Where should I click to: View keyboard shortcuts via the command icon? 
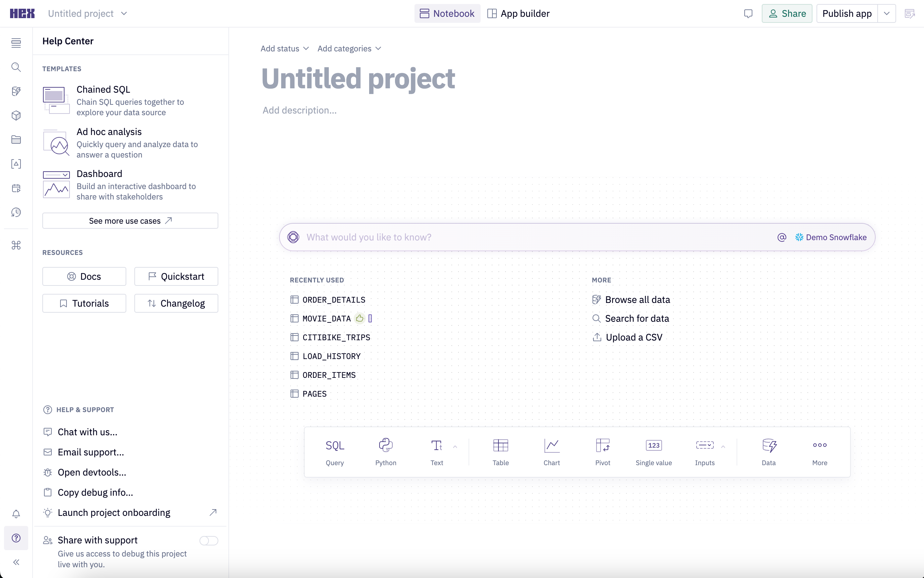coord(16,245)
